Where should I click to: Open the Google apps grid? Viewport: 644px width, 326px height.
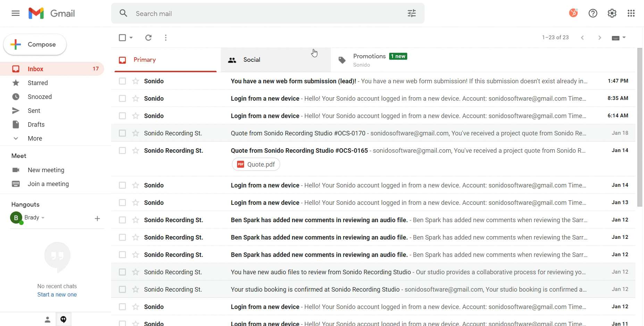click(x=631, y=13)
